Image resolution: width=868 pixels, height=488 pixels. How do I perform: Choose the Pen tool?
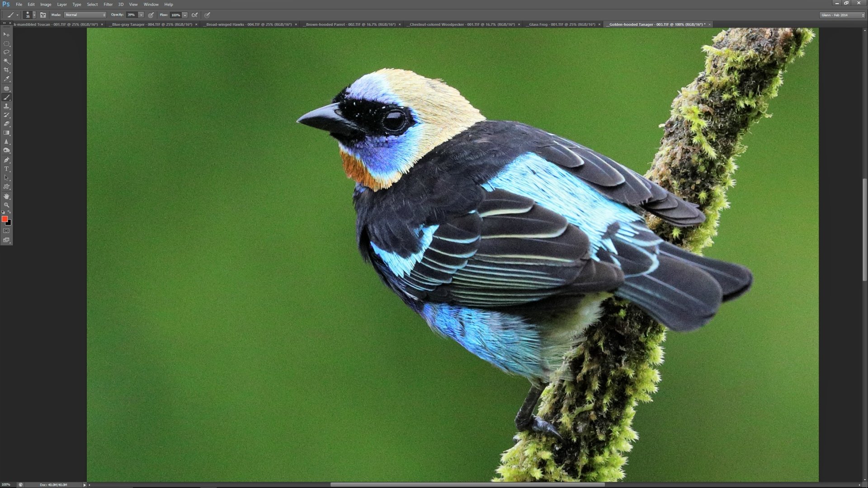coord(6,160)
